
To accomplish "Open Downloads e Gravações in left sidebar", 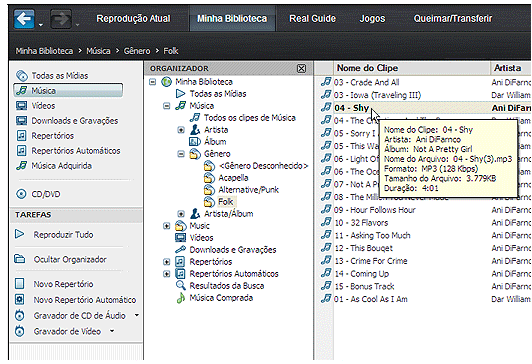I will click(67, 121).
